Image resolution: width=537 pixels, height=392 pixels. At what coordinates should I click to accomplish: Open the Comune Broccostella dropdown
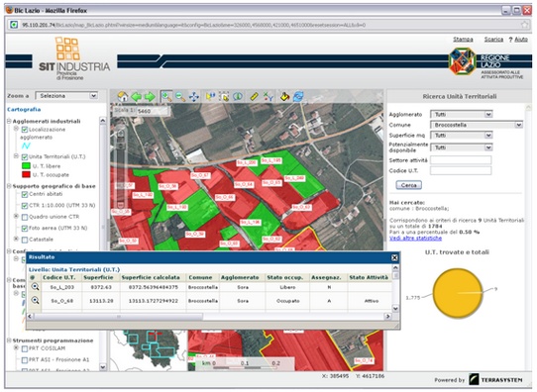pyautogui.click(x=477, y=125)
